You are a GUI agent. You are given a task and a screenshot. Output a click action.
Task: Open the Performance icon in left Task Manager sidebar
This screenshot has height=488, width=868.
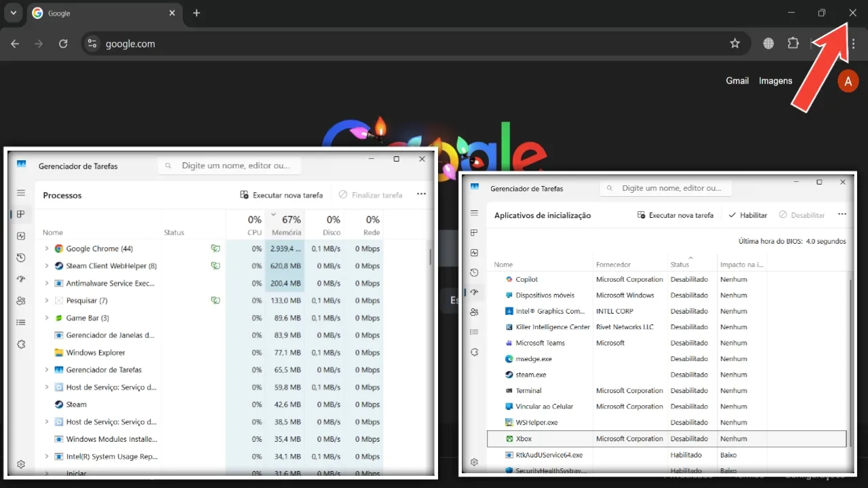pyautogui.click(x=21, y=236)
